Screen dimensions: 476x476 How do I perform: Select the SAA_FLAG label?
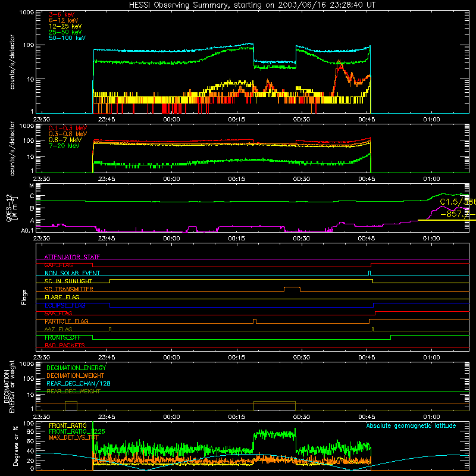[x=58, y=314]
